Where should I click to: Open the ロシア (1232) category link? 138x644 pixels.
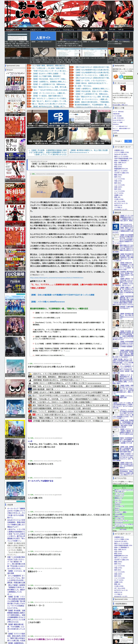point(119,193)
